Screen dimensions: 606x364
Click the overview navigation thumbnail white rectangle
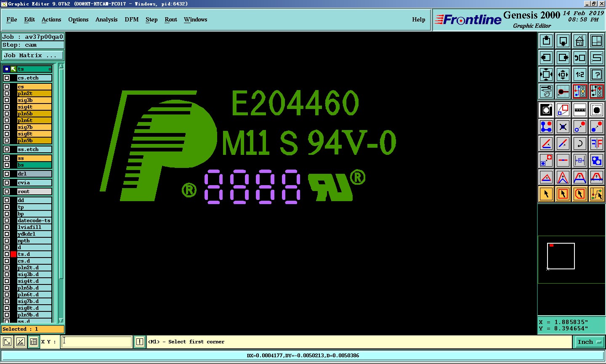pos(561,256)
